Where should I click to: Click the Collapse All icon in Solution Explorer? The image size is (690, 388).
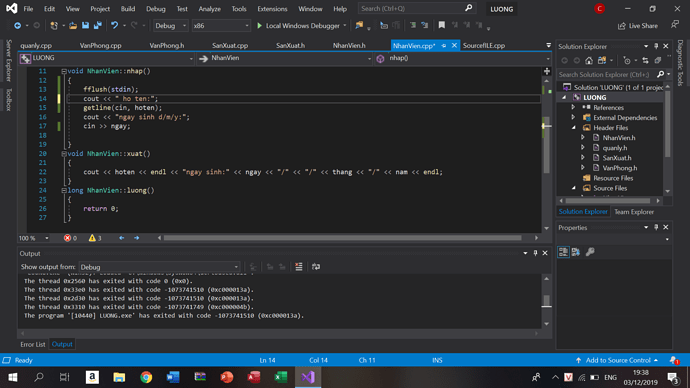point(658,60)
